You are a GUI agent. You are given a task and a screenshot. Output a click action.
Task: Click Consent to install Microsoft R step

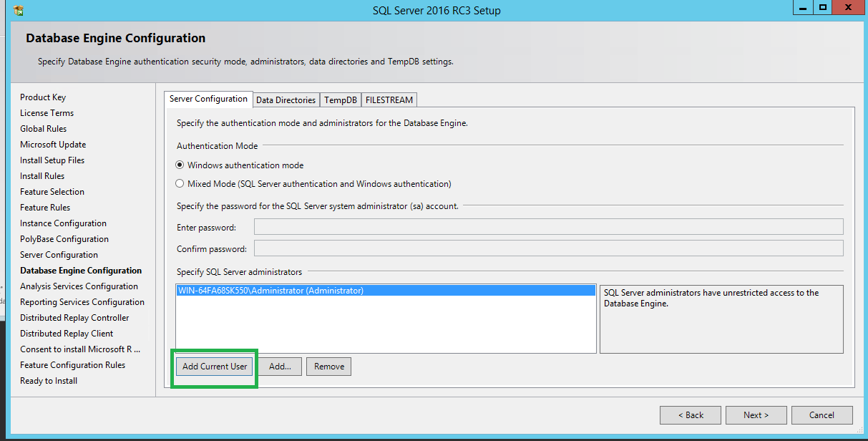coord(80,349)
